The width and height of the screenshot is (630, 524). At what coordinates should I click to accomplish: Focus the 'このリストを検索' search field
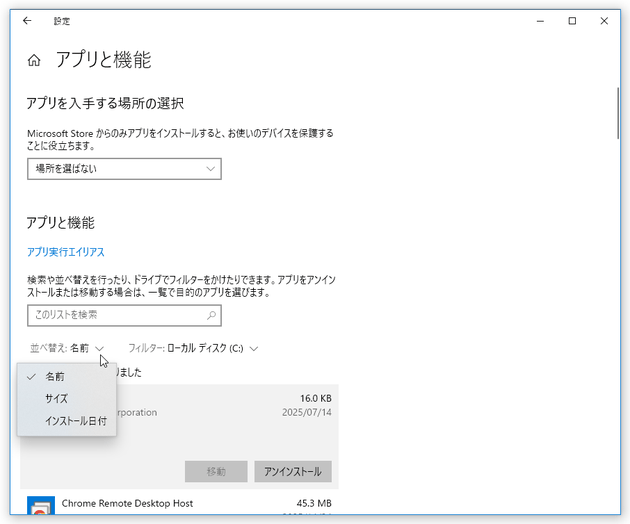click(124, 315)
